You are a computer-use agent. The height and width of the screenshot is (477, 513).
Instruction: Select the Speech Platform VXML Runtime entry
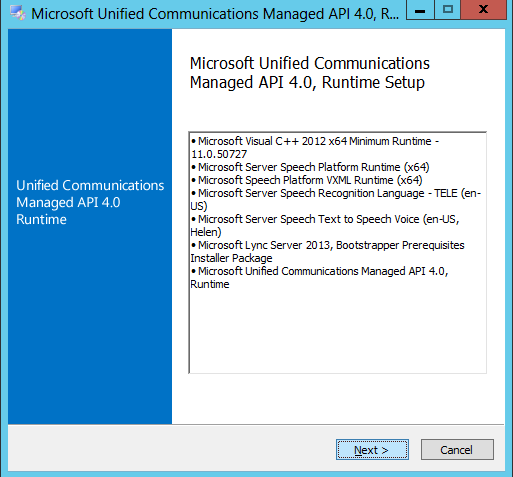pos(306,180)
